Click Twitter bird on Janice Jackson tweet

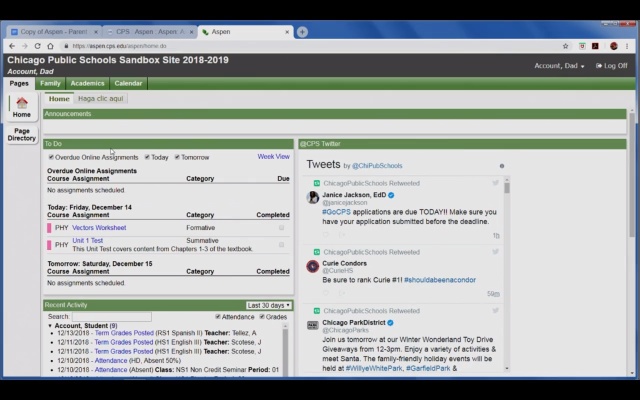495,183
